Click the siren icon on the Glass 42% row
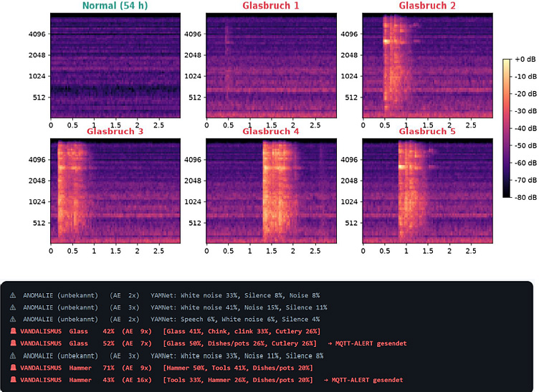The image size is (539, 392). click(x=13, y=331)
